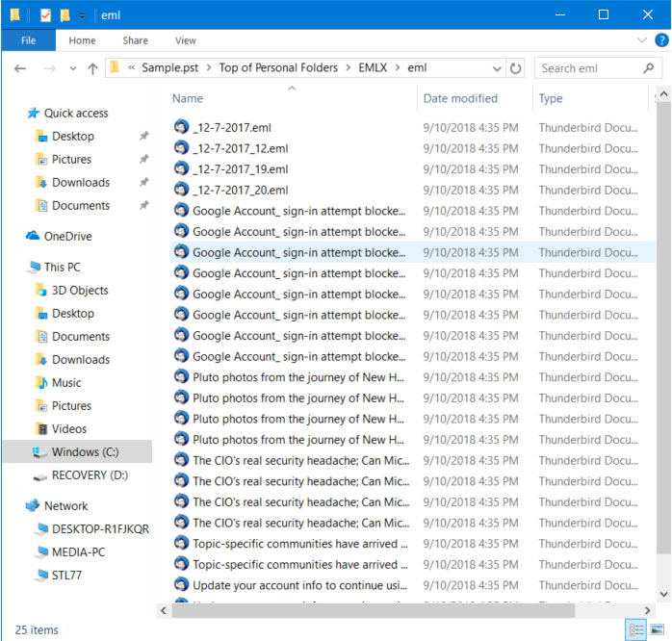Open Music folder under This PC
The width and height of the screenshot is (672, 641).
click(x=66, y=383)
